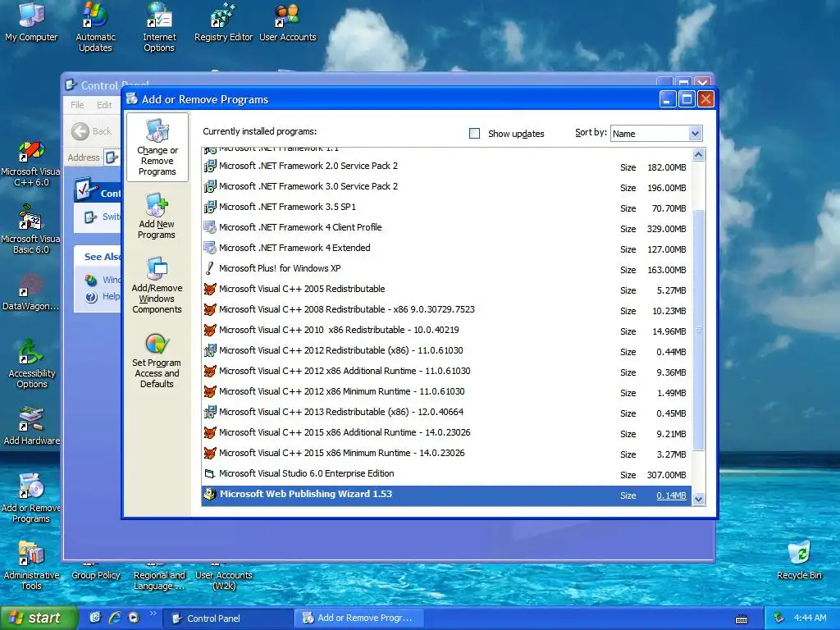Click the 0.14MB size link
Screen dimensions: 840x630
point(671,495)
